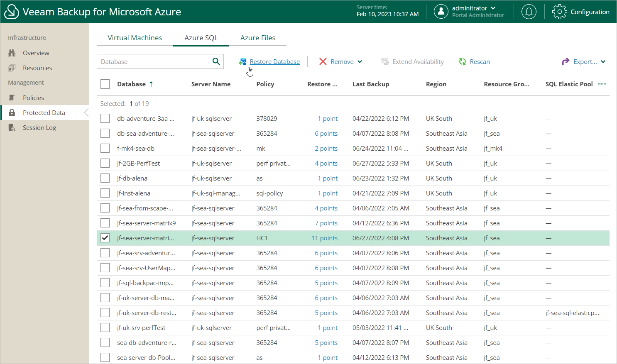Open the column chooser icon

[x=602, y=84]
